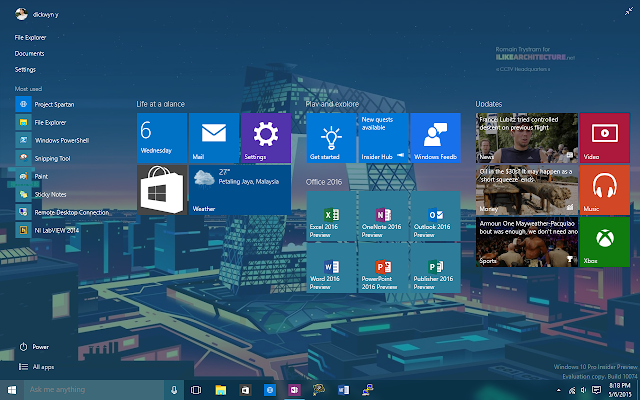Restore Start menu size with arrows icon

(x=629, y=11)
